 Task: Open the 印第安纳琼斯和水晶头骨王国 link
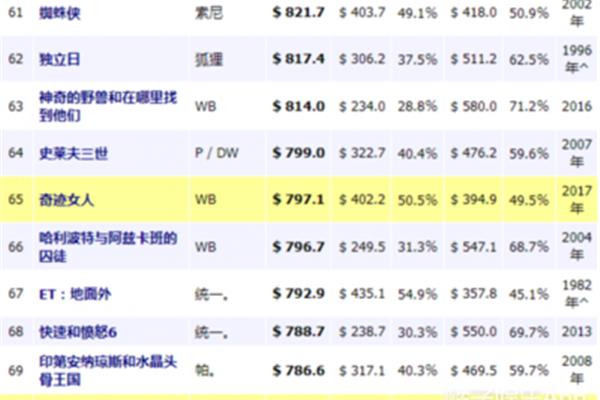108,371
